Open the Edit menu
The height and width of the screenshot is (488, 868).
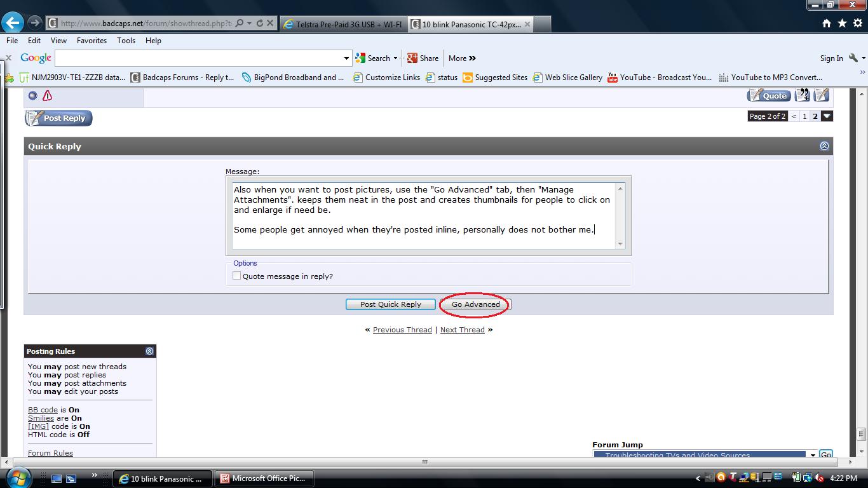point(34,40)
